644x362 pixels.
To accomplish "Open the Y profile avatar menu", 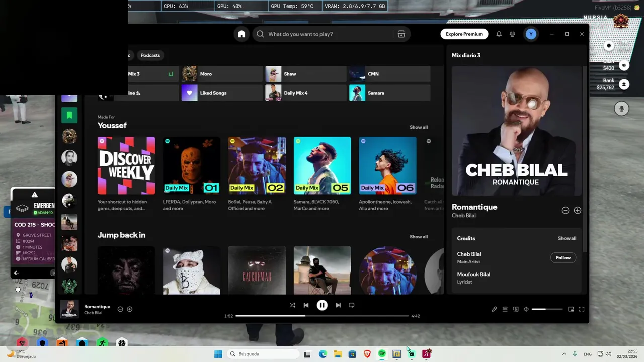I will coord(530,34).
